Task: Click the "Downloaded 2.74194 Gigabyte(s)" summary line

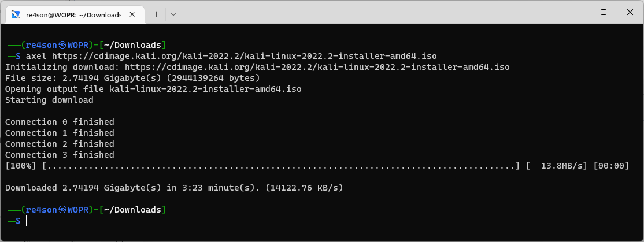Action: (x=174, y=188)
